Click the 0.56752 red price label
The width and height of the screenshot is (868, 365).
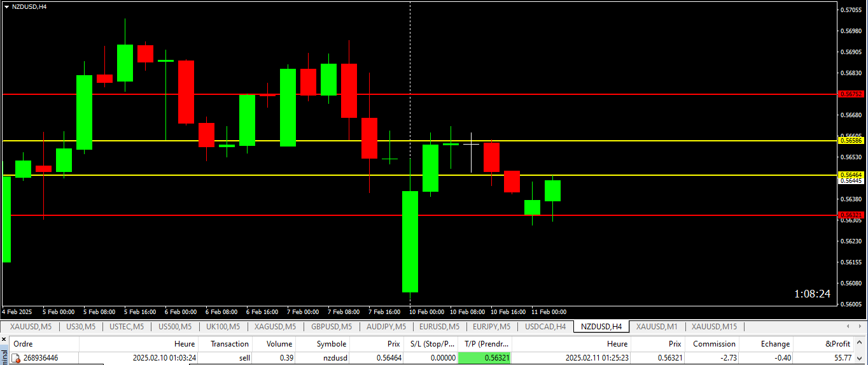[x=851, y=94]
